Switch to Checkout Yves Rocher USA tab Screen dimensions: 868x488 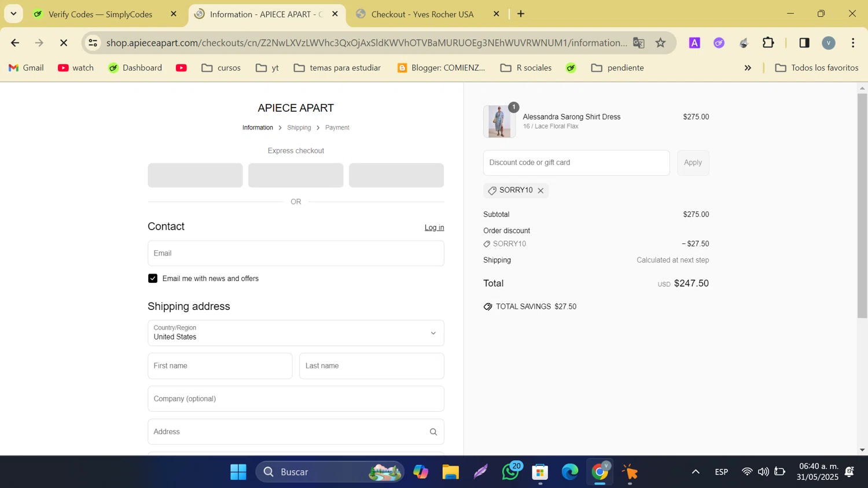[422, 14]
